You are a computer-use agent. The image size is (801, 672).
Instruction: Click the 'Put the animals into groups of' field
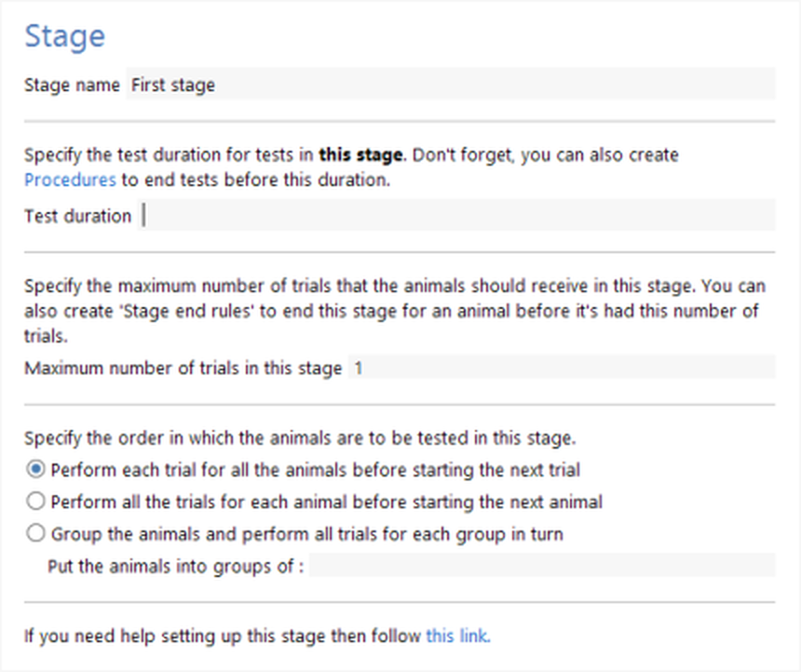(x=540, y=565)
